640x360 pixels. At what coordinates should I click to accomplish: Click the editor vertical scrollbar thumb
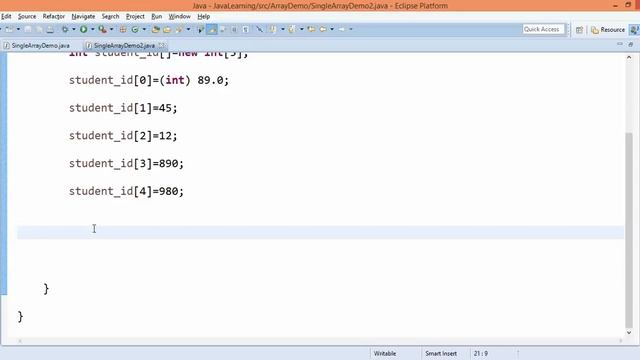629,230
